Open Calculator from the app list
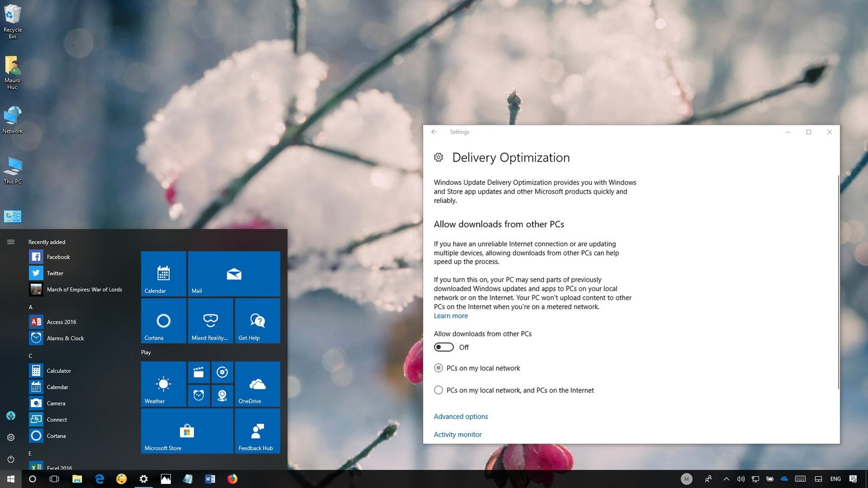 click(x=59, y=371)
